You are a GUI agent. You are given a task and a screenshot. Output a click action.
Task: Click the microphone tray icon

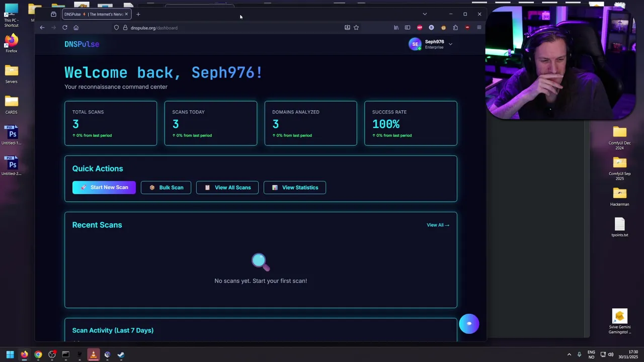pos(579,354)
